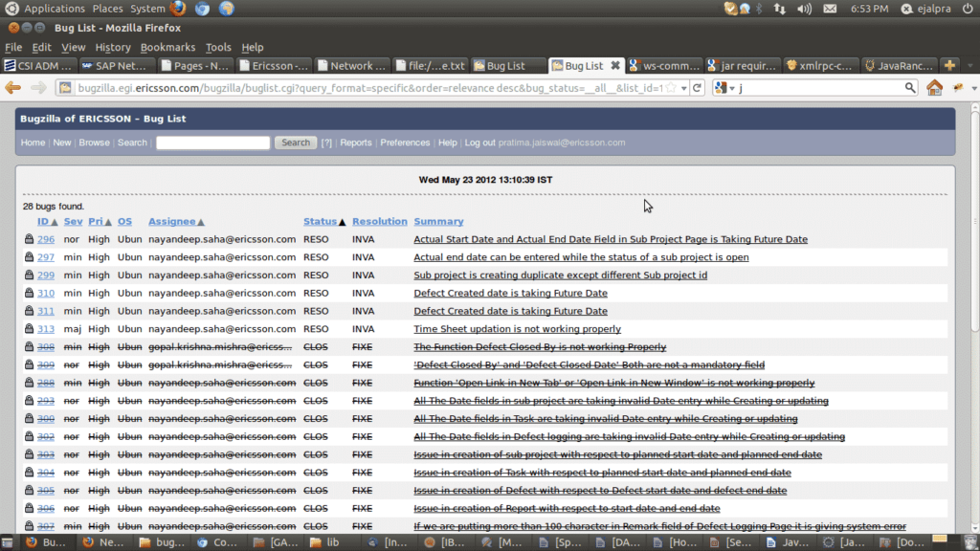Click the lock icon on bug 296 row
This screenshot has height=551, width=980.
(29, 238)
